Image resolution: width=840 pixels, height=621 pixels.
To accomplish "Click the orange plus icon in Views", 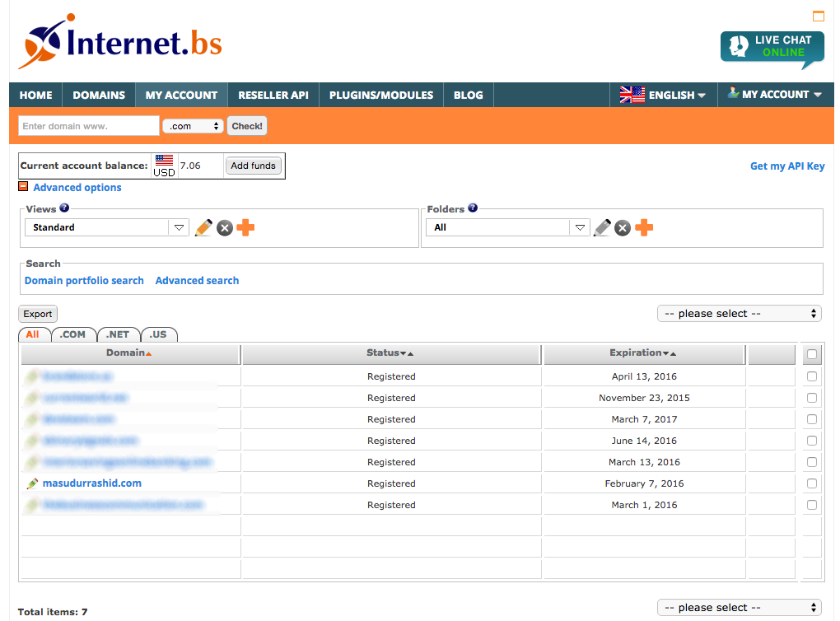I will pyautogui.click(x=245, y=228).
